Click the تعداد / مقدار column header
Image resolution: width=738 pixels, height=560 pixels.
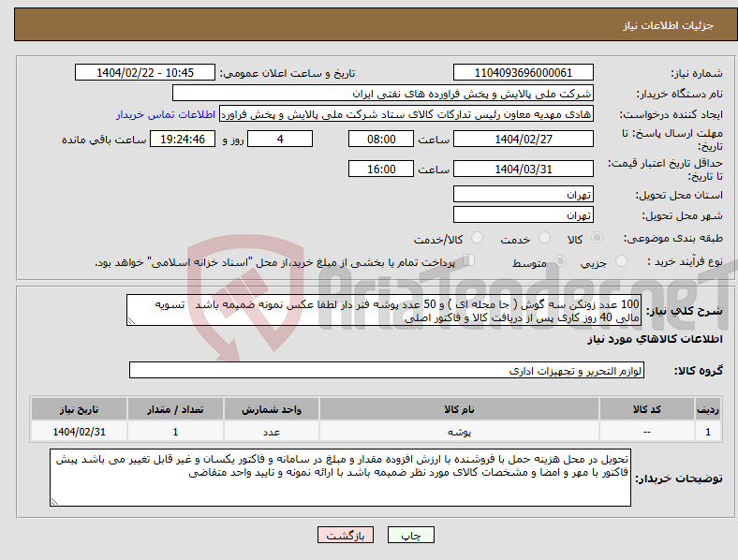[175, 409]
